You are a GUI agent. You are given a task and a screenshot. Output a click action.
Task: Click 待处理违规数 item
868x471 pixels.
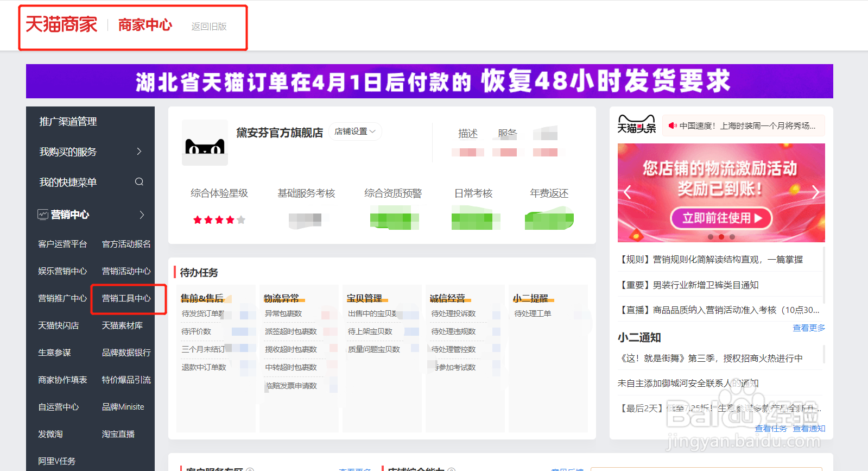[453, 331]
